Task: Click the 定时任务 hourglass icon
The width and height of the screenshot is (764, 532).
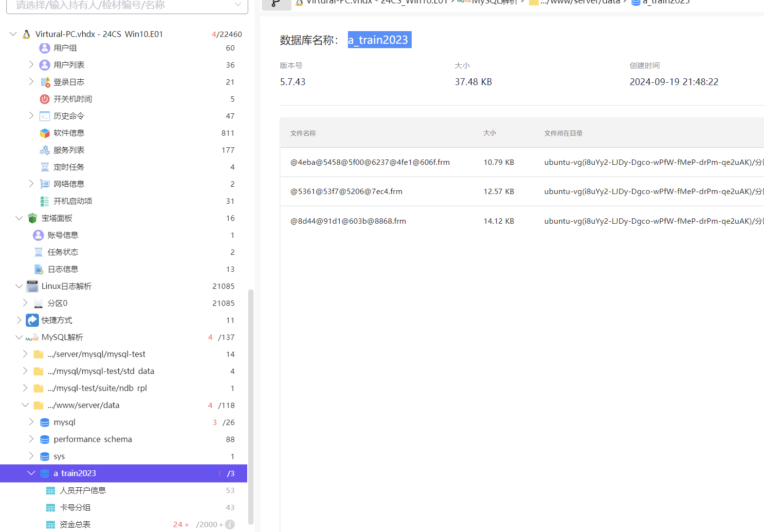Action: click(x=45, y=167)
